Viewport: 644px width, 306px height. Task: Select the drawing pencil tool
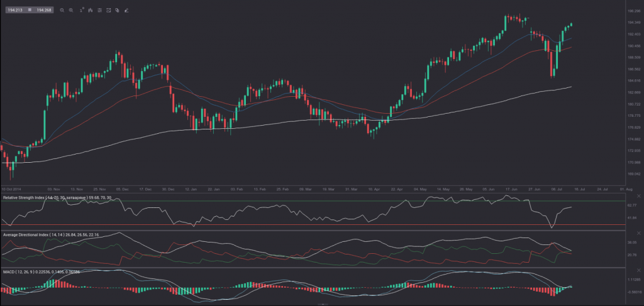[126, 11]
